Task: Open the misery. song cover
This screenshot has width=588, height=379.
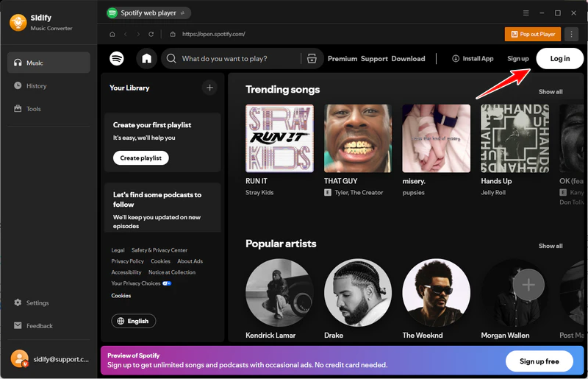Action: tap(436, 138)
